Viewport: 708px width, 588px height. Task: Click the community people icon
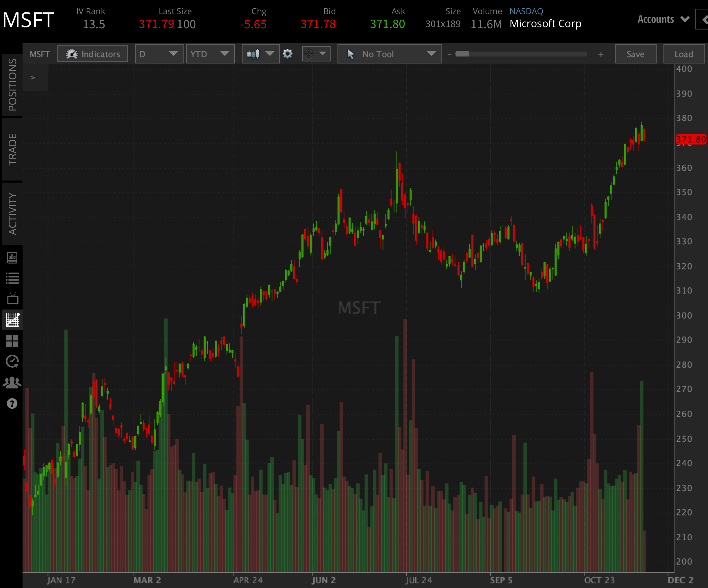(x=12, y=382)
